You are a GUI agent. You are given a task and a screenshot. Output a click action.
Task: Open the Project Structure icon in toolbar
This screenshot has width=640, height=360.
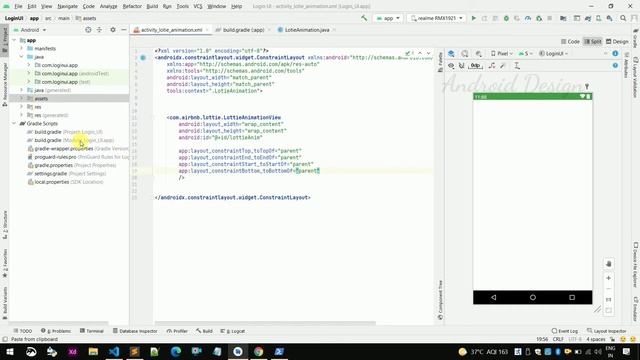(563, 18)
